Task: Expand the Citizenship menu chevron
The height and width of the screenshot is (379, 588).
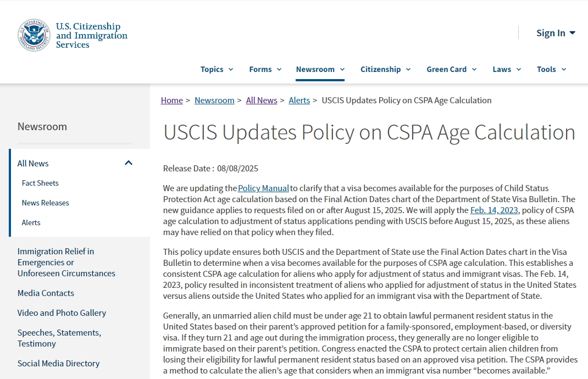Action: (x=408, y=69)
